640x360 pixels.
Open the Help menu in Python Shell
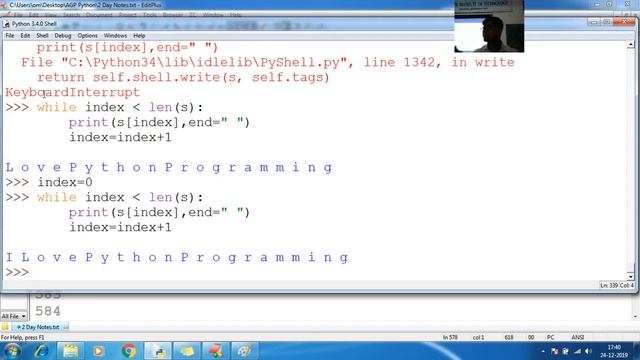click(x=139, y=36)
